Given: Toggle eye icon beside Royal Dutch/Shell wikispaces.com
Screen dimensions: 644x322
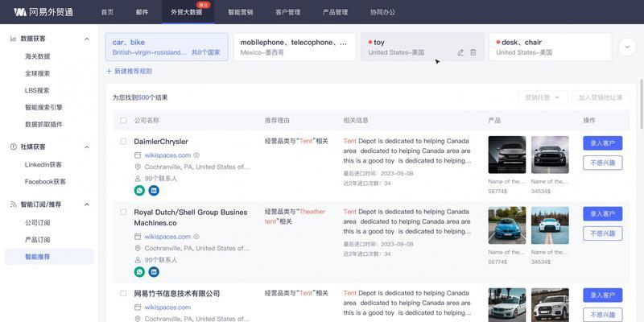Looking at the screenshot, I should [196, 237].
